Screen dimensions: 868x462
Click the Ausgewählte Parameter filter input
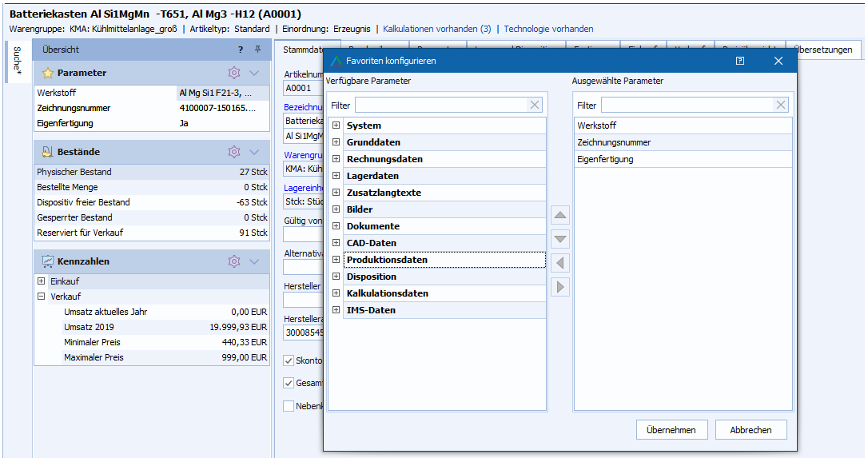pos(686,106)
